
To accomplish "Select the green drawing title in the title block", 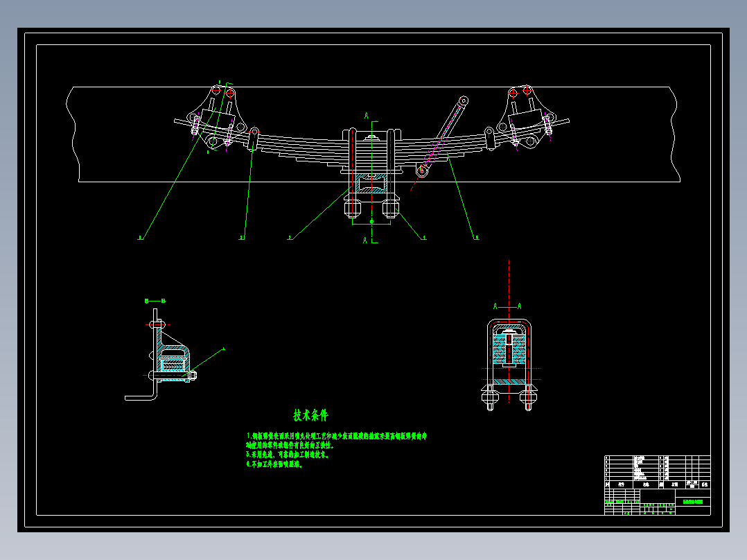I will [693, 501].
